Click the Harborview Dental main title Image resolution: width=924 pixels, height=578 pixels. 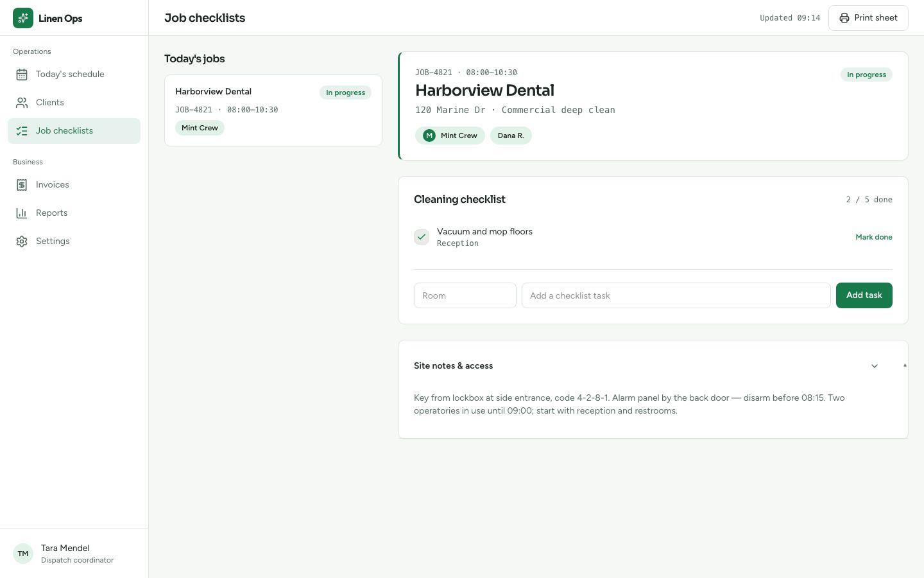[484, 91]
